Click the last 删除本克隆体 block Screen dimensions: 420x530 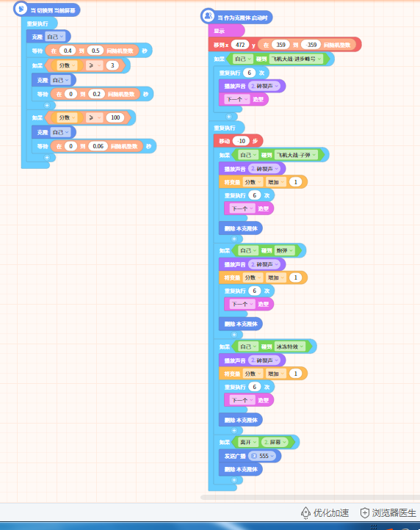tap(240, 469)
